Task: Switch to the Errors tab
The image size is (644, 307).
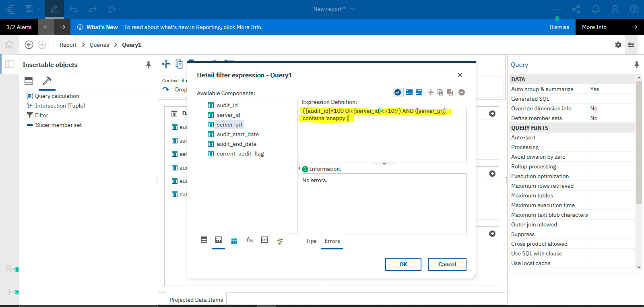Action: 332,241
